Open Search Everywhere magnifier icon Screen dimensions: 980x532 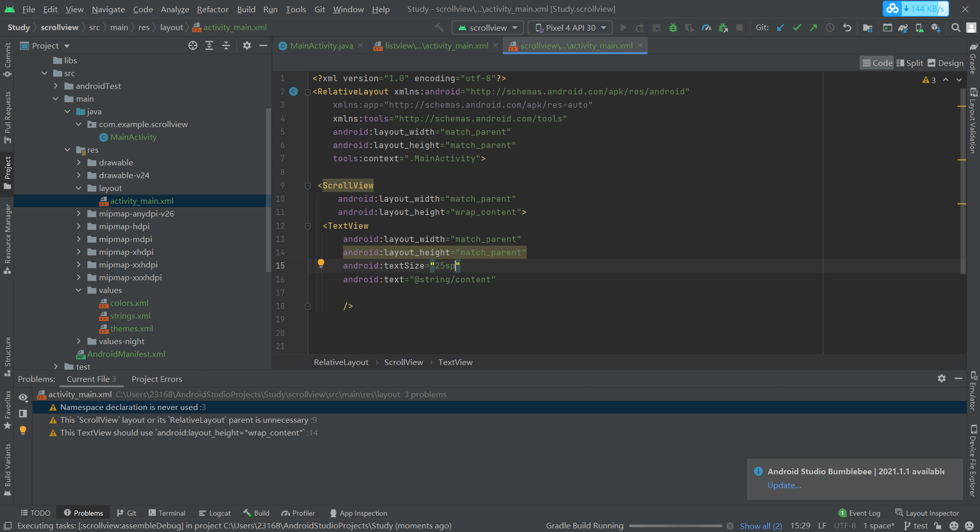tap(955, 28)
